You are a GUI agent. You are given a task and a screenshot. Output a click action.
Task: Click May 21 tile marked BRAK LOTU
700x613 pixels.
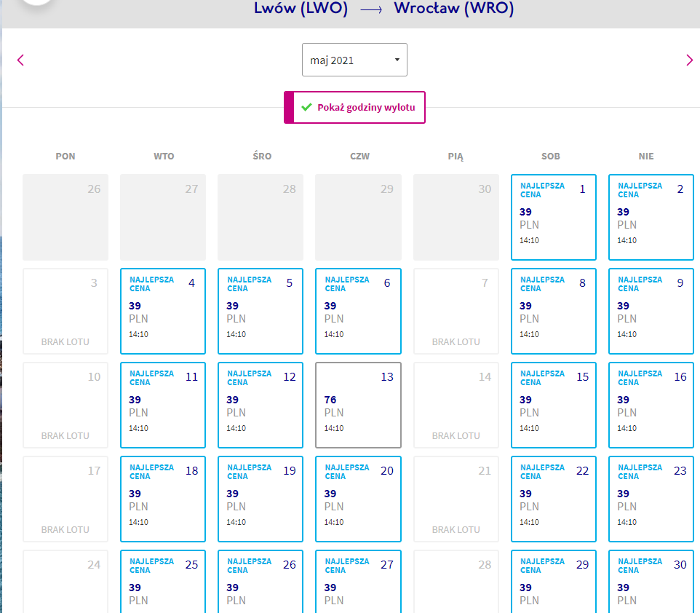click(x=456, y=499)
